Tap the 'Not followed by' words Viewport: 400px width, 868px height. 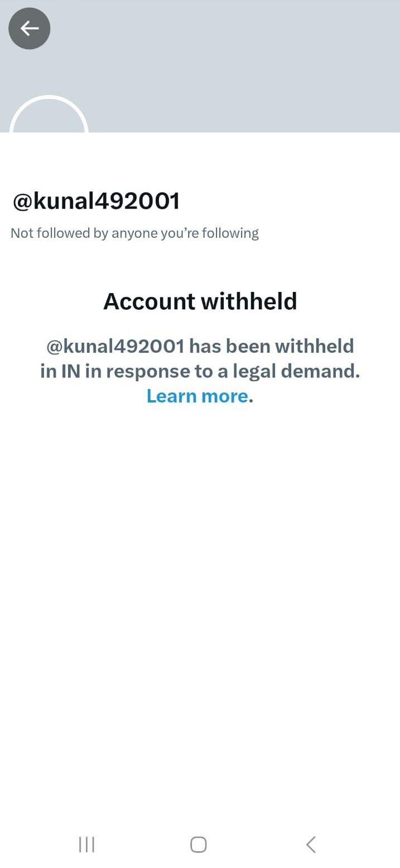click(x=59, y=233)
